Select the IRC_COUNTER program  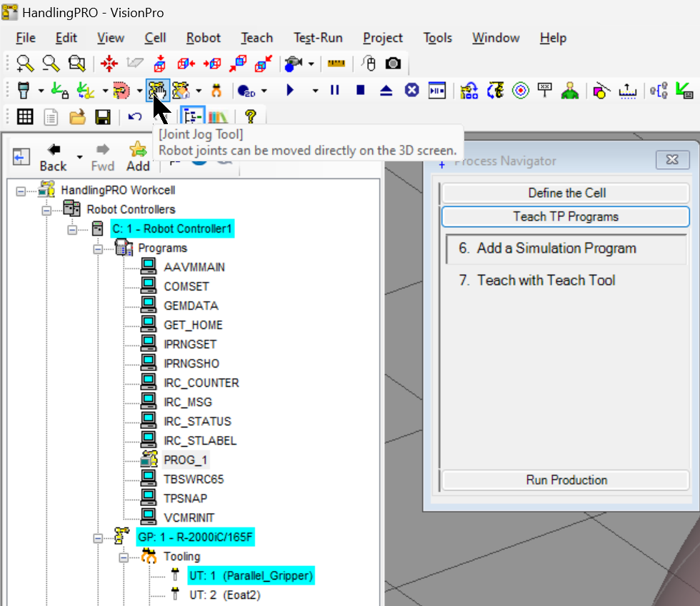point(201,383)
